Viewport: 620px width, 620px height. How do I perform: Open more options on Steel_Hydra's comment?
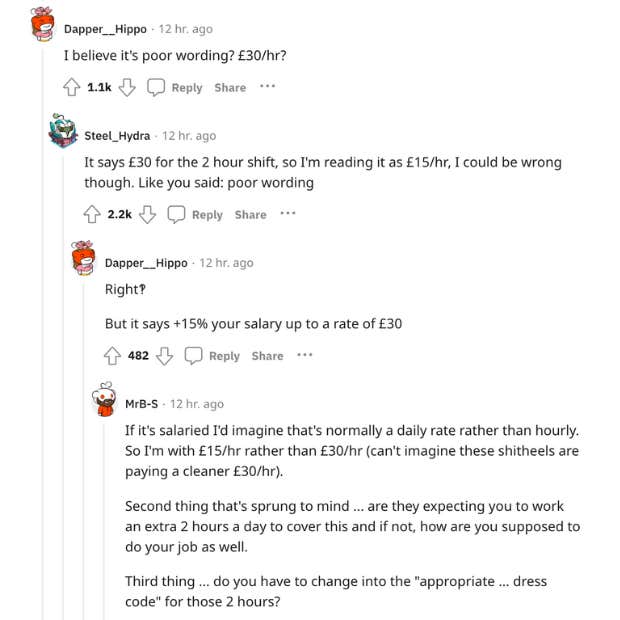tap(288, 214)
